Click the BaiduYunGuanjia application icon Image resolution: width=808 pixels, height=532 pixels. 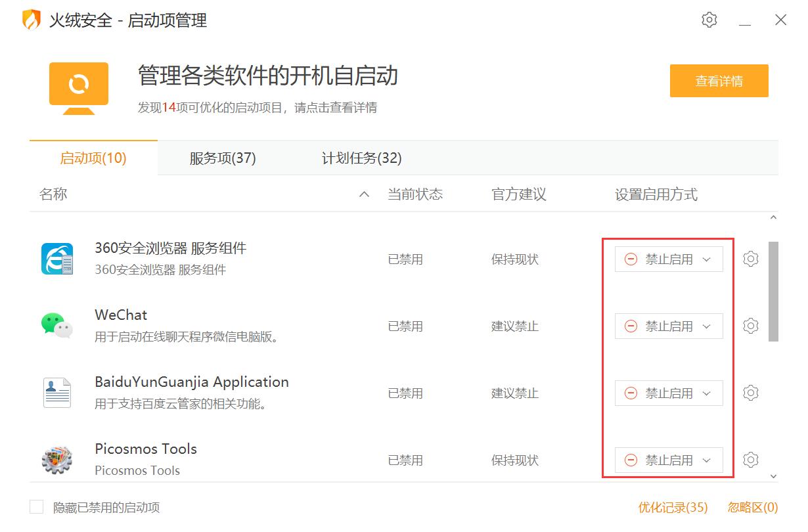pyautogui.click(x=56, y=393)
